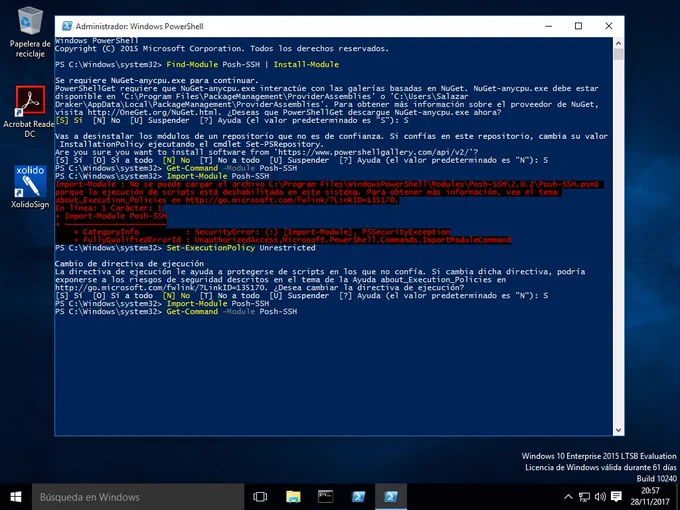Open the XolidoSign desktop shortcut
The width and height of the screenshot is (680, 510).
point(30,186)
